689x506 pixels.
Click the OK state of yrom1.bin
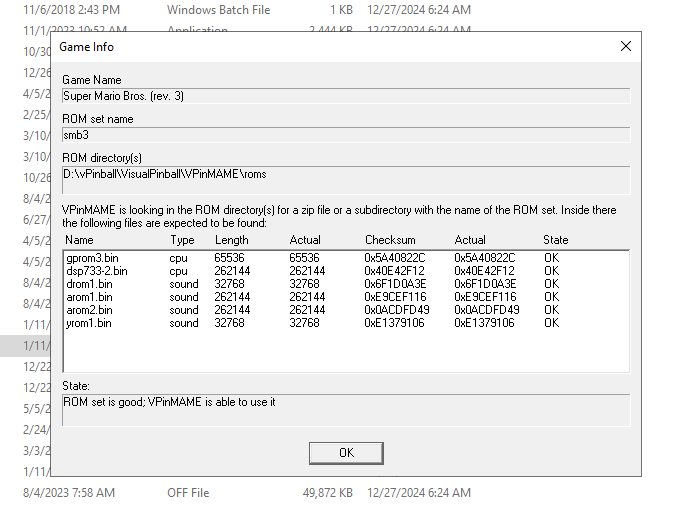[x=551, y=323]
